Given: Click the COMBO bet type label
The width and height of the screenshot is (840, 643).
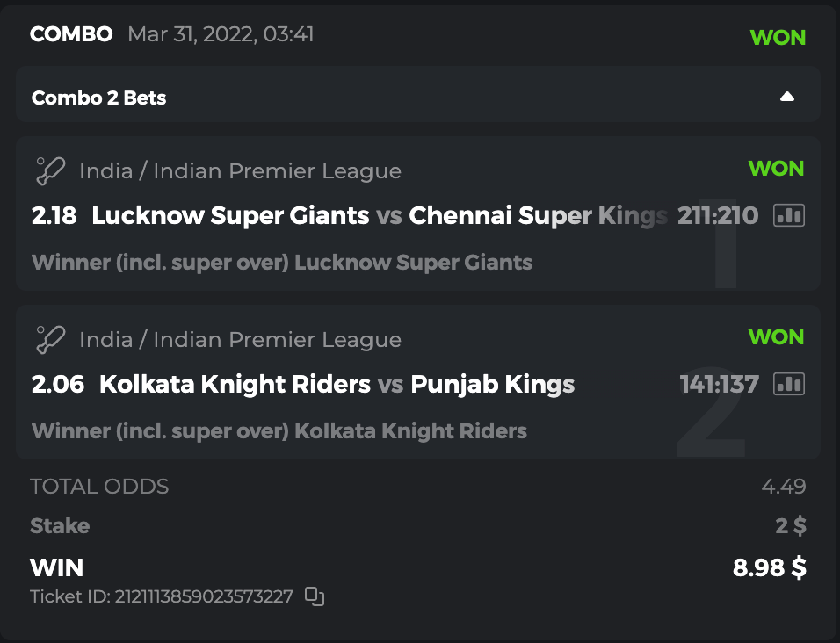Looking at the screenshot, I should pos(71,34).
